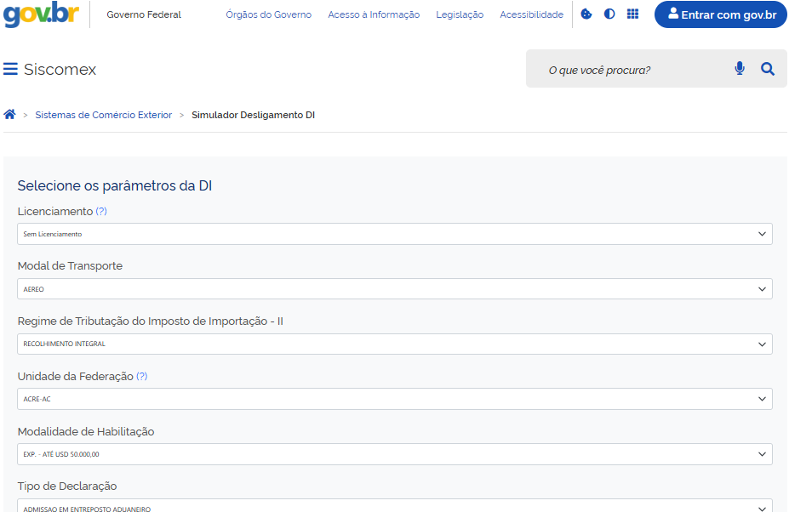The image size is (812, 512).
Task: Click the search magnifier icon
Action: (768, 69)
